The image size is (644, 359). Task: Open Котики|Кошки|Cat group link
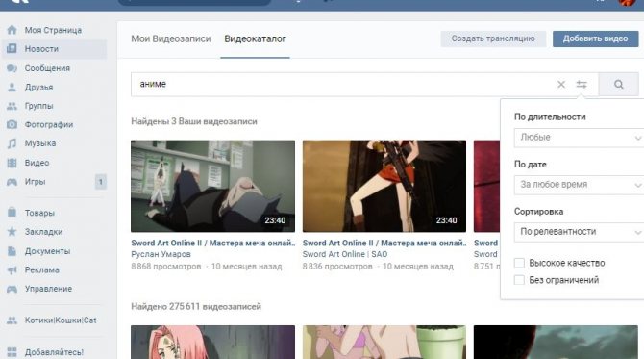61,321
